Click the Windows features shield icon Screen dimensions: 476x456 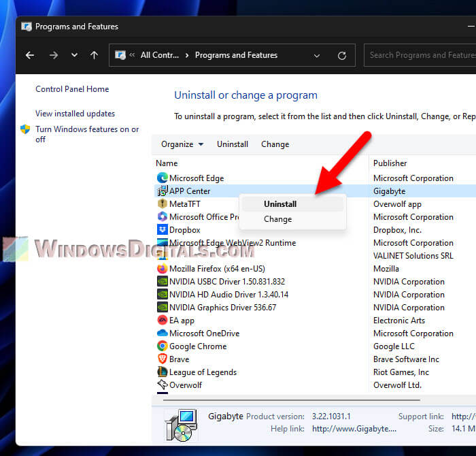[25, 129]
